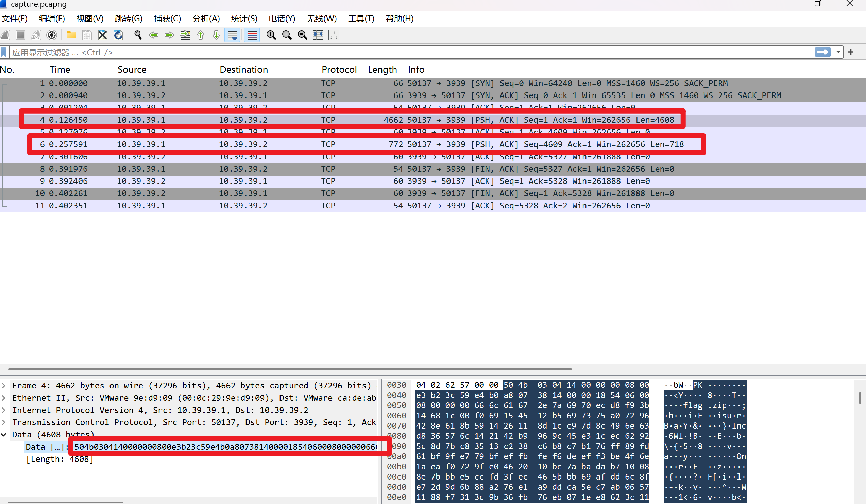Select the [Length: 4608] field
This screenshot has width=866, height=504.
pyautogui.click(x=60, y=459)
